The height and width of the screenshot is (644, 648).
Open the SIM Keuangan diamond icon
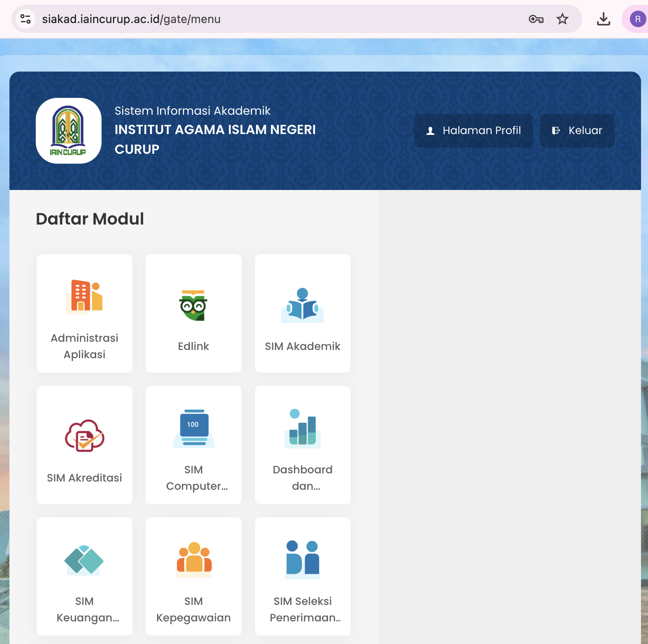[84, 560]
